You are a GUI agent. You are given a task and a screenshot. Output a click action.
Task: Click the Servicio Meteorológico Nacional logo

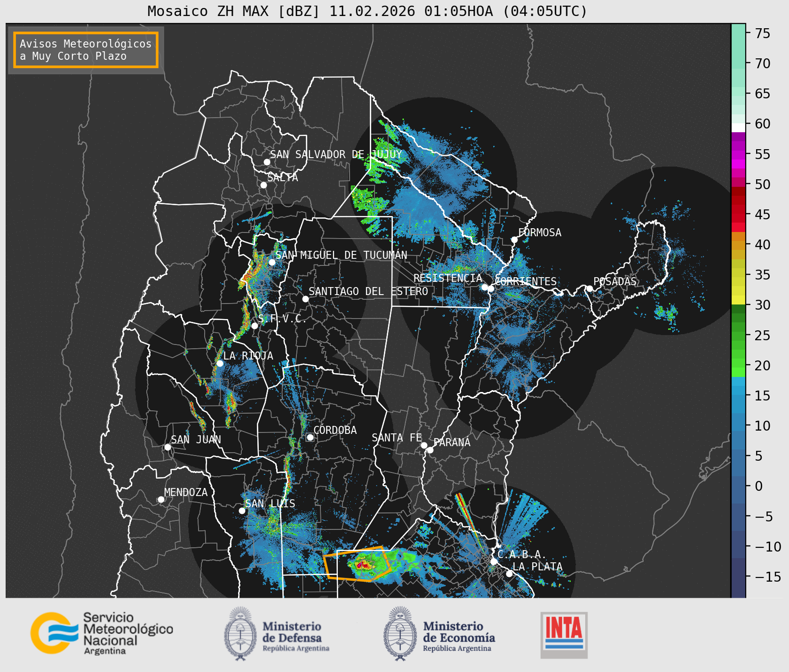click(102, 633)
